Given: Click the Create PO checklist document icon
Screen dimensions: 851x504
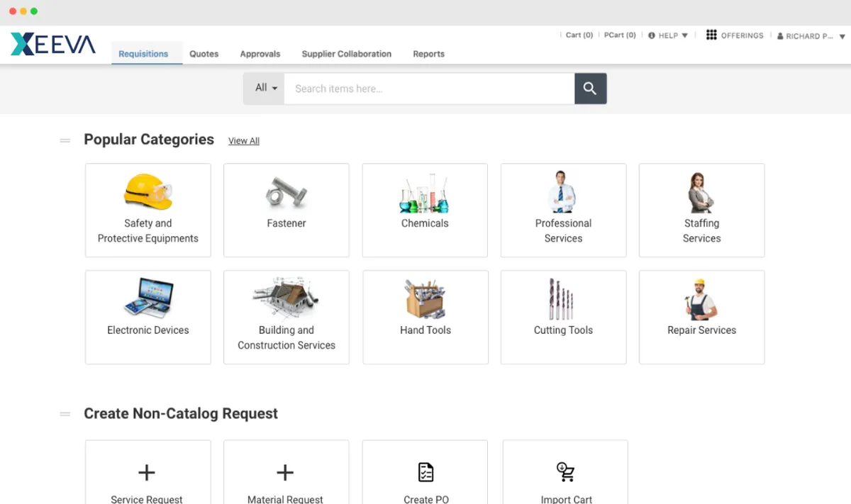Looking at the screenshot, I should click(425, 472).
